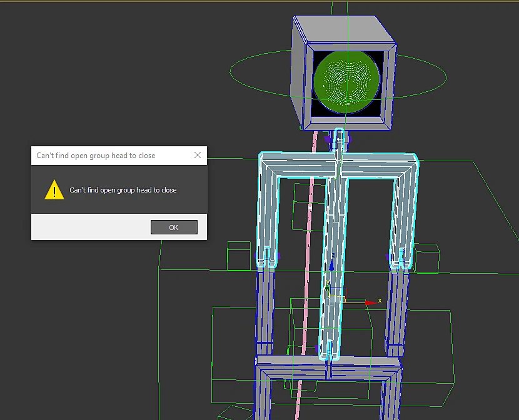Select the highlighted central spine piece

tap(334, 264)
